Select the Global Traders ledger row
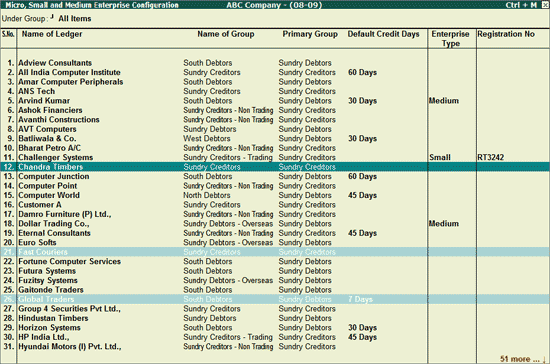Screen dimensions: 550x364 (275, 299)
